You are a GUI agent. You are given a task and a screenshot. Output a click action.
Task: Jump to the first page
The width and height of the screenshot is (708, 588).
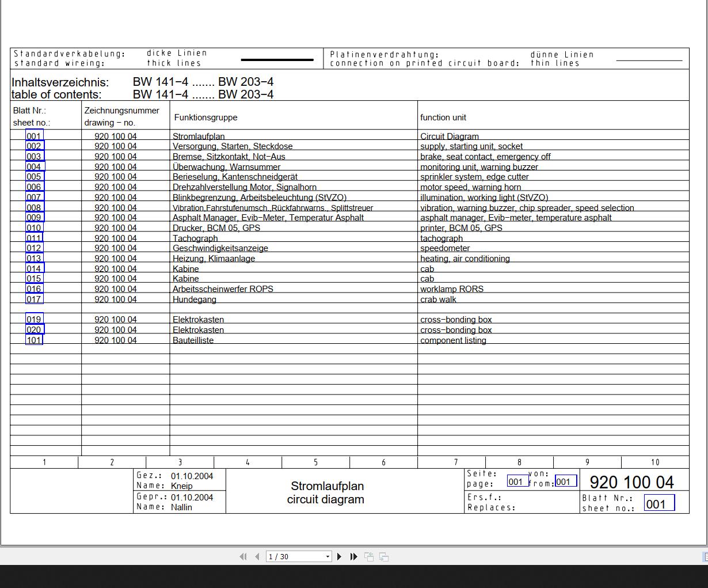pyautogui.click(x=243, y=556)
